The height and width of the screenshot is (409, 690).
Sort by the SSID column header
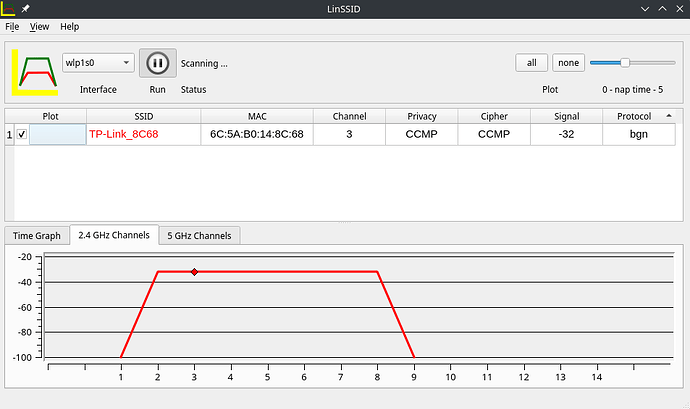click(x=144, y=116)
